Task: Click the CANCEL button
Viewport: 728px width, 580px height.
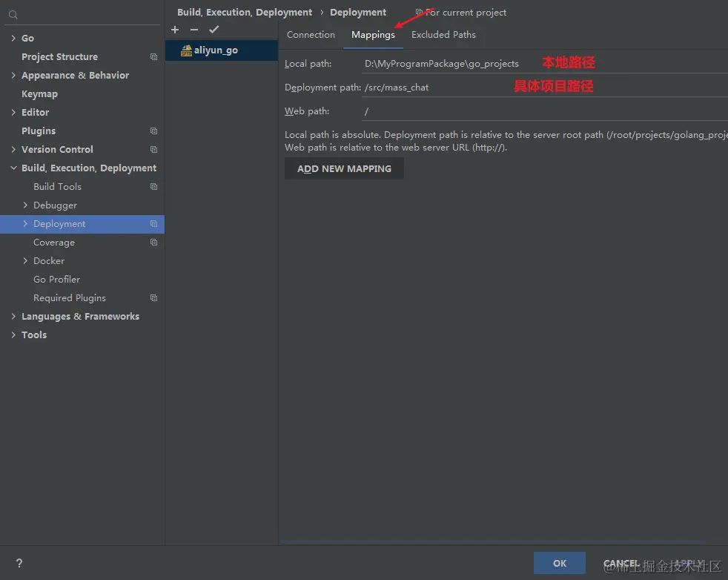Action: (621, 563)
